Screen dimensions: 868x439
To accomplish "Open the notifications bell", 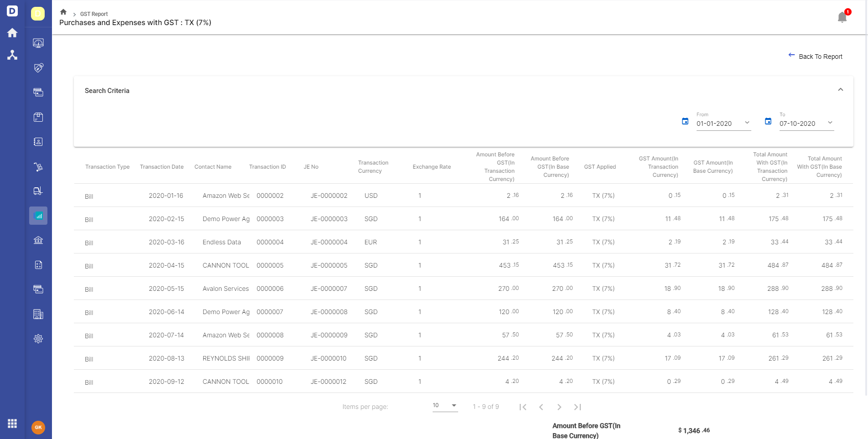I will pyautogui.click(x=842, y=17).
